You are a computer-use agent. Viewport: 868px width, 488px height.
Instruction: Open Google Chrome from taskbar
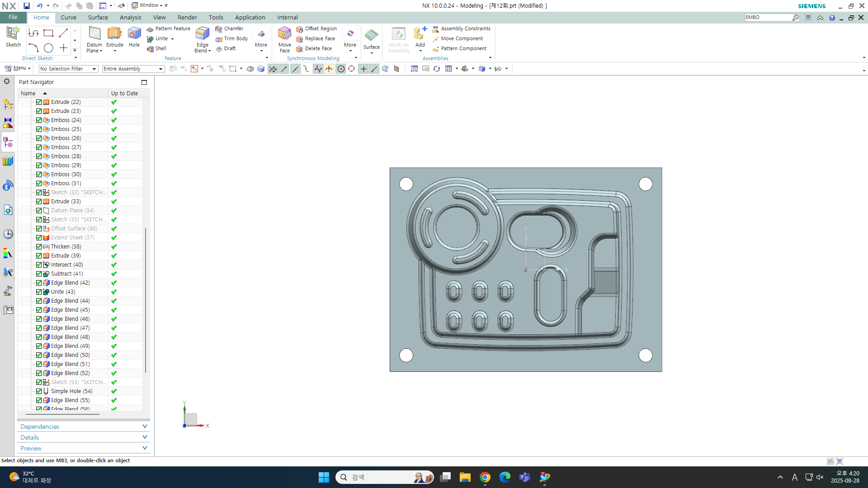click(x=485, y=477)
